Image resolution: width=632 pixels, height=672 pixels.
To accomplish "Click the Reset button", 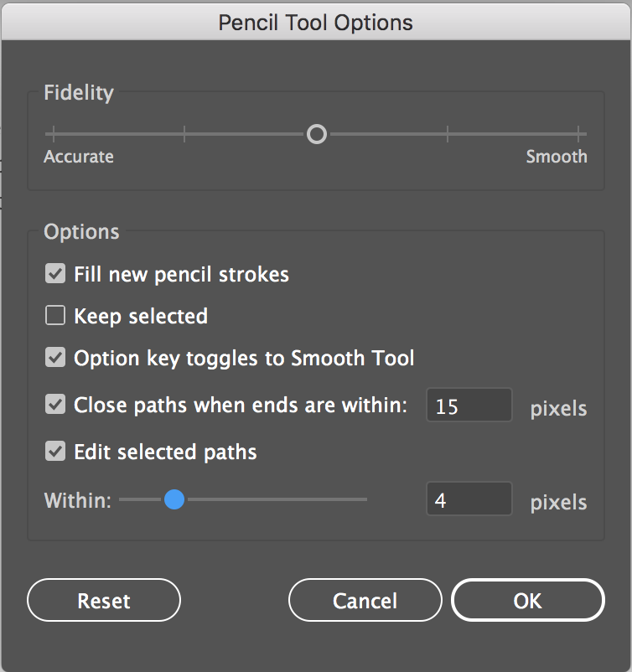I will 104,600.
